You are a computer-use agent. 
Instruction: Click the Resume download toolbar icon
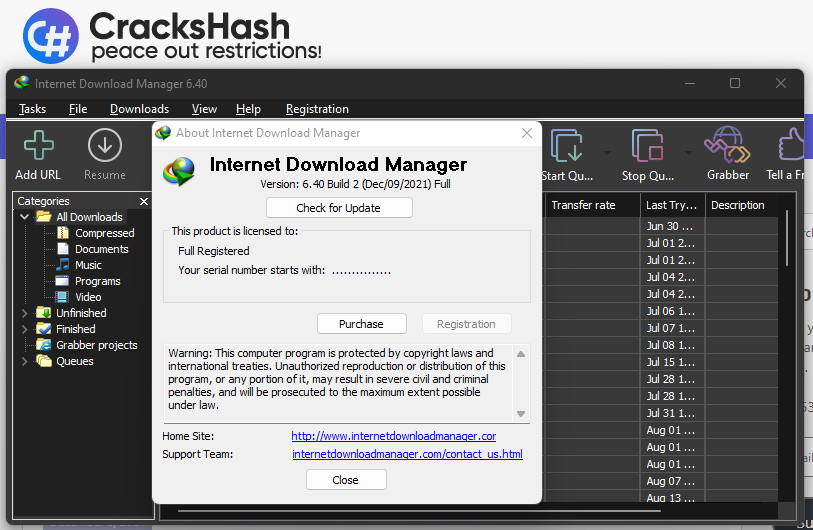click(105, 145)
